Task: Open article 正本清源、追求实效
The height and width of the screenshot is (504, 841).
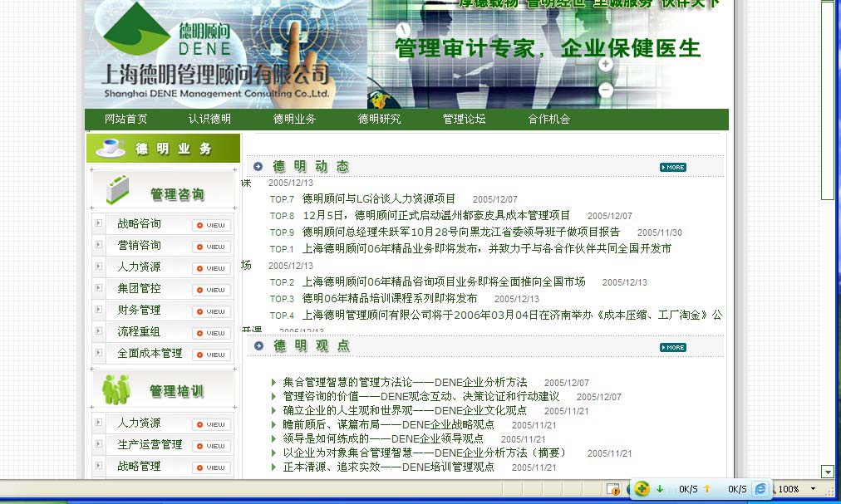Action: click(389, 467)
